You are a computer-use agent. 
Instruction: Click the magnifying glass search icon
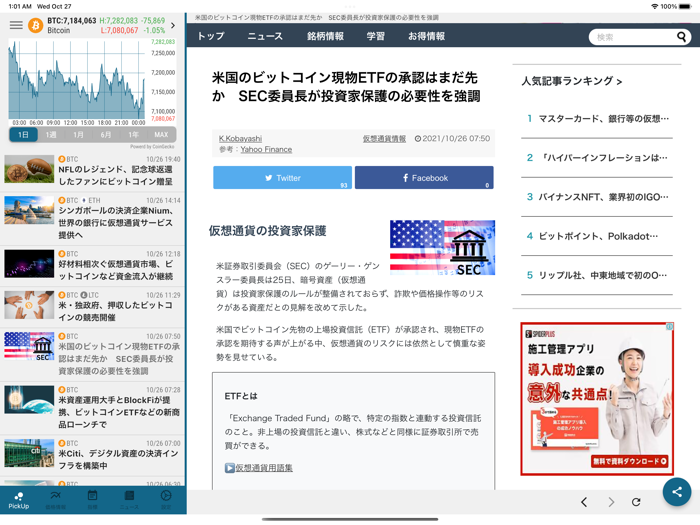[x=681, y=37]
